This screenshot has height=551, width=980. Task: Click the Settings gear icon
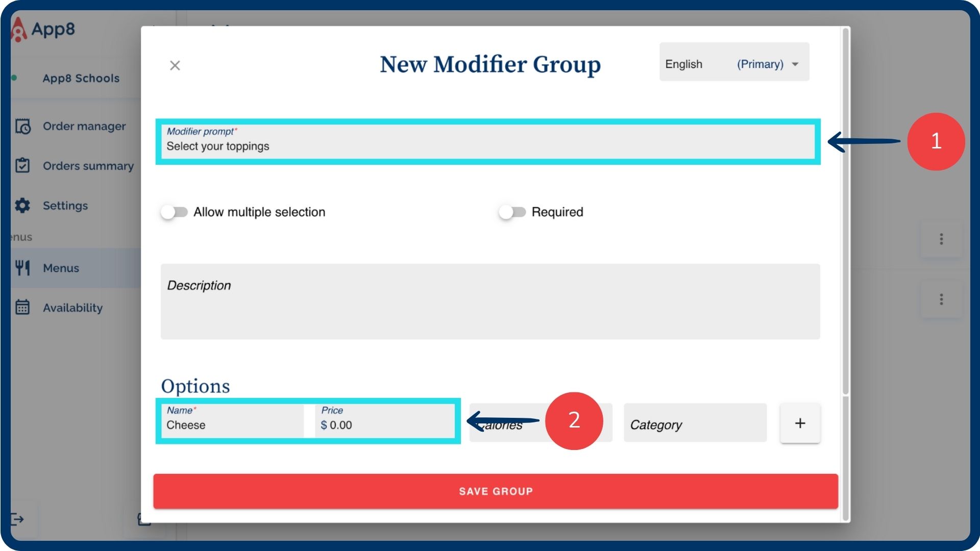pos(22,206)
